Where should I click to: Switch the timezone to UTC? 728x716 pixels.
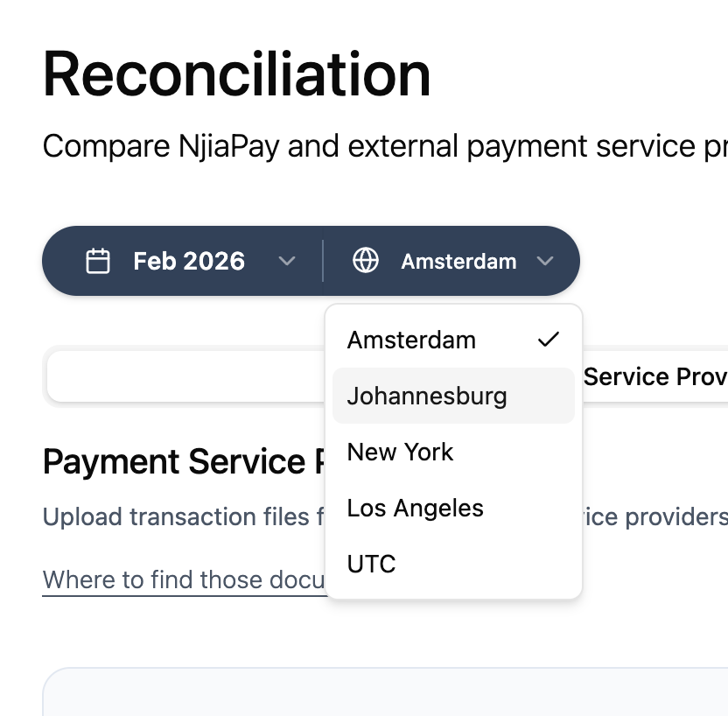tap(371, 564)
